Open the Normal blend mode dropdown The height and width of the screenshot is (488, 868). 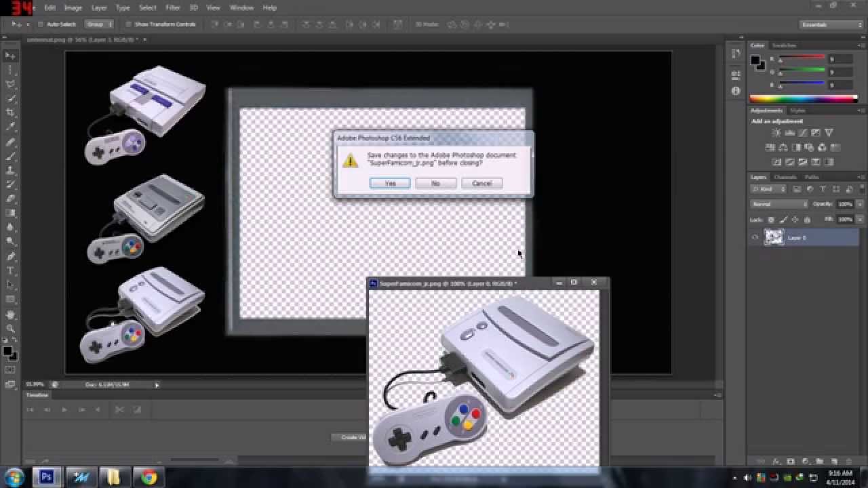point(780,204)
